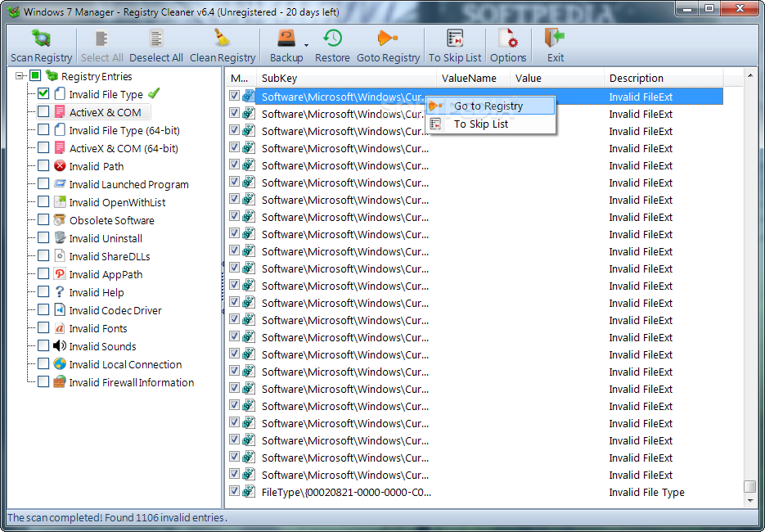
Task: Click the Invalid Codec Driver icon
Action: (x=60, y=310)
